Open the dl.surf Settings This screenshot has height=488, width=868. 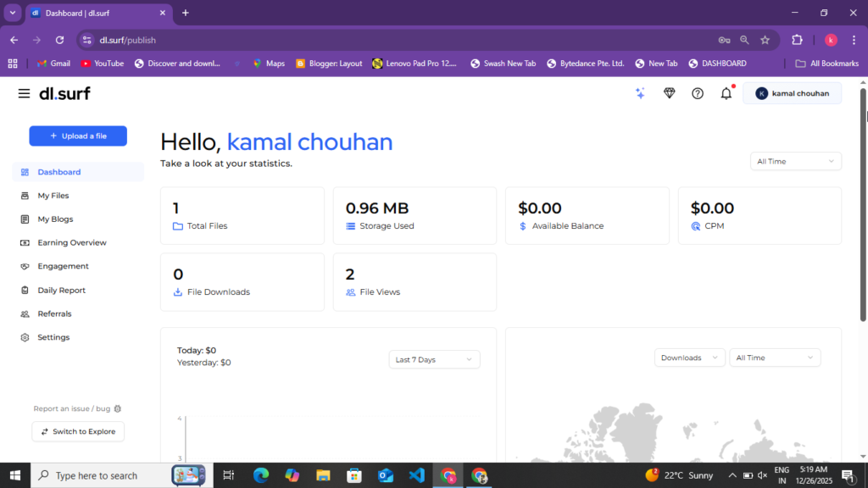coord(53,337)
